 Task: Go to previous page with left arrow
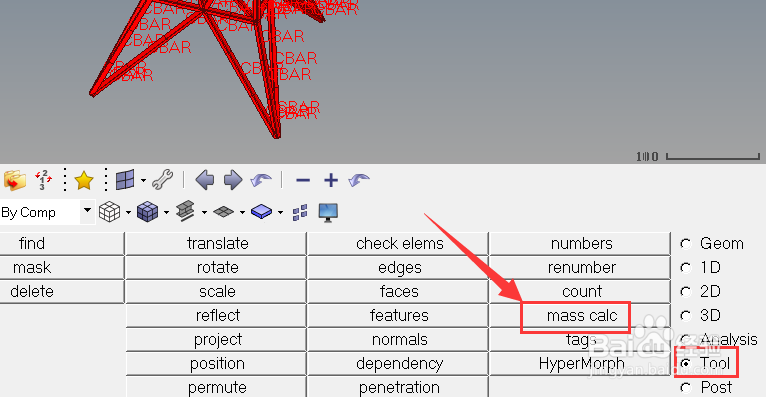[x=205, y=180]
